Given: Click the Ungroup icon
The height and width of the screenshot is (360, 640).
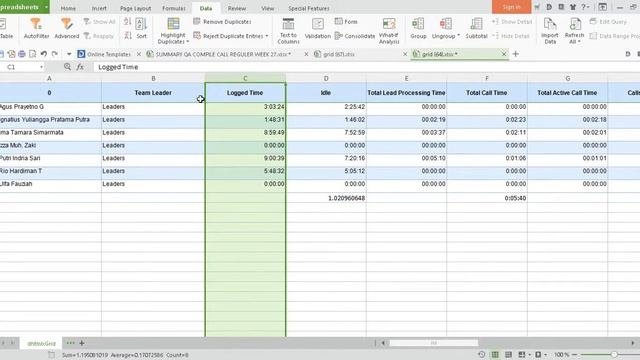Looking at the screenshot, I should 445,24.
